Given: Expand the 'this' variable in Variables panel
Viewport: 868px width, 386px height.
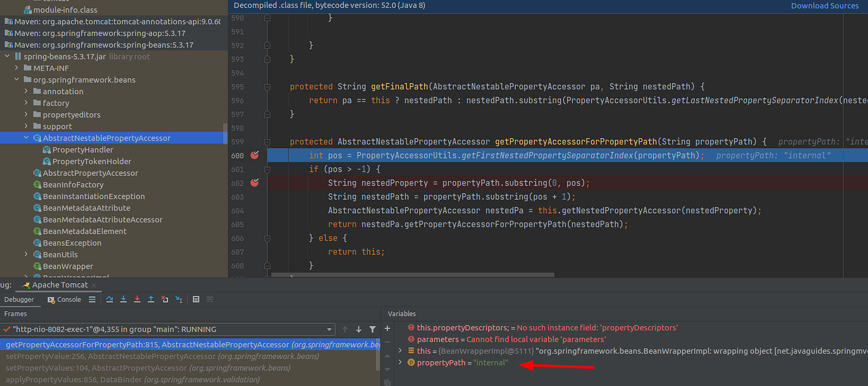Looking at the screenshot, I should 400,350.
